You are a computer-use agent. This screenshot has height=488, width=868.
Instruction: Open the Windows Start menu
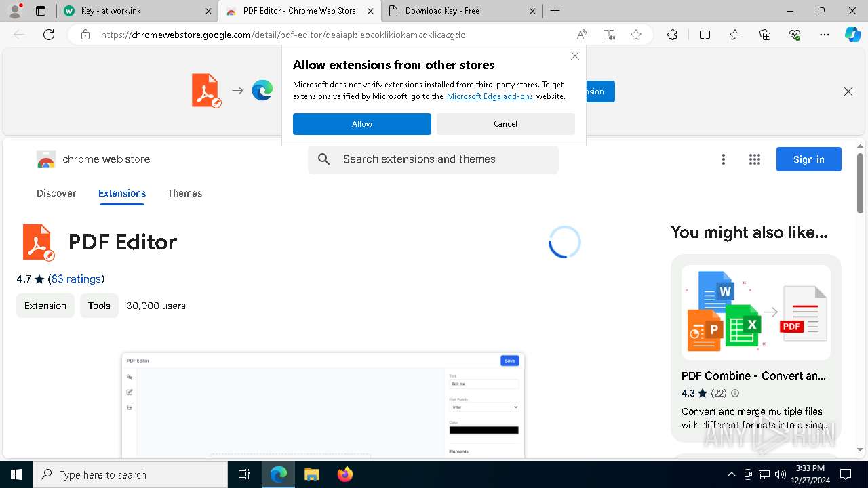(16, 474)
